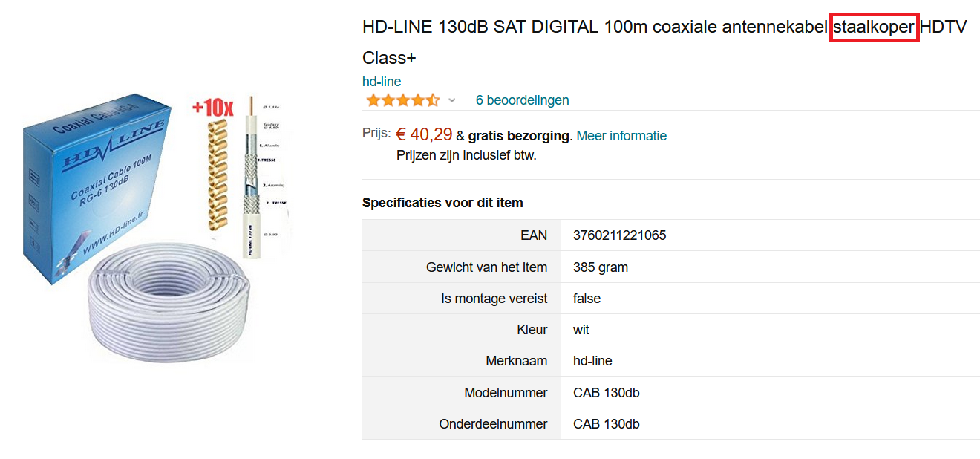Expand the rating breakdown chevron beside the stars
Screen dimensions: 980x459
click(451, 100)
